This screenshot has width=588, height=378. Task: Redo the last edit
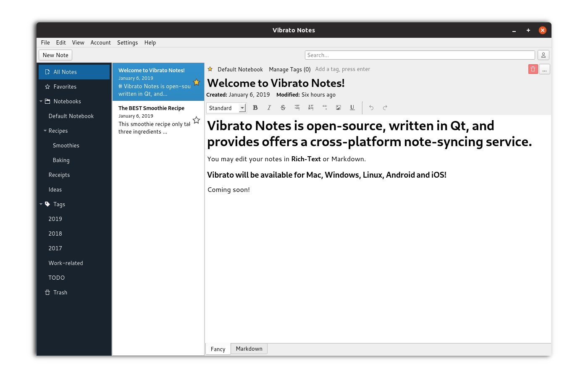point(385,108)
